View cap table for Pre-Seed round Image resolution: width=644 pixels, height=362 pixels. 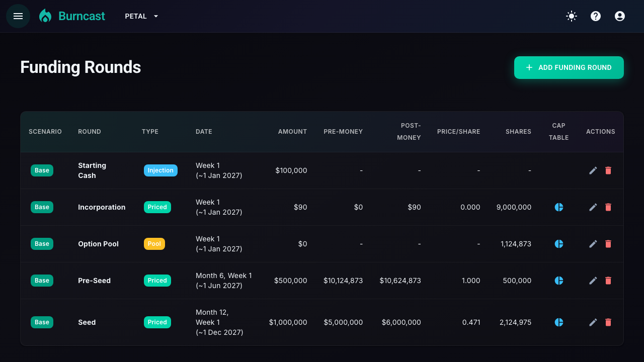[x=559, y=281]
